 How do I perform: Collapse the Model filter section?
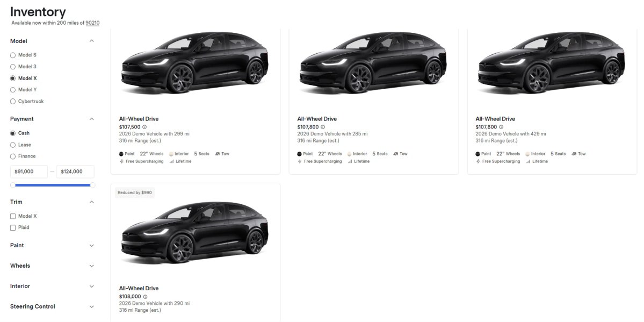(x=92, y=41)
